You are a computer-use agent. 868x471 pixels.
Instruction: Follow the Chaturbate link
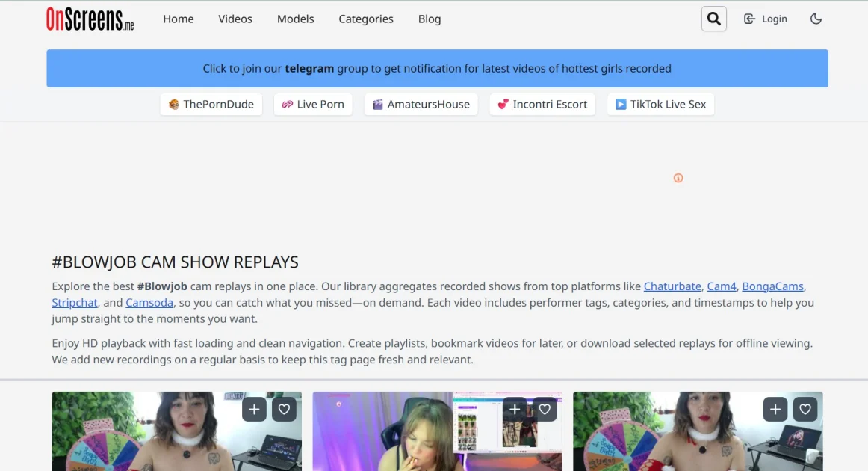672,286
